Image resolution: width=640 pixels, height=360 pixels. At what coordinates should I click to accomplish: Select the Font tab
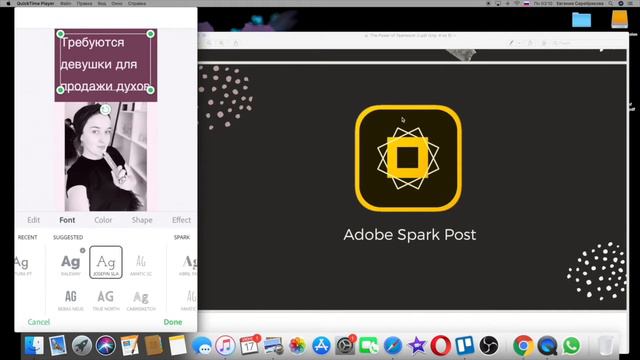(67, 220)
